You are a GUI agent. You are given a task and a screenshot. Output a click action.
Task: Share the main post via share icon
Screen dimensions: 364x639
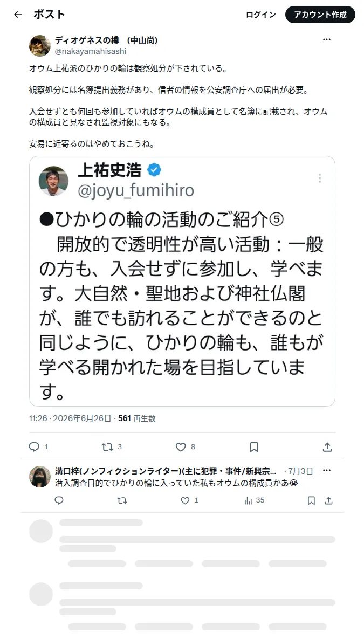coord(327,447)
